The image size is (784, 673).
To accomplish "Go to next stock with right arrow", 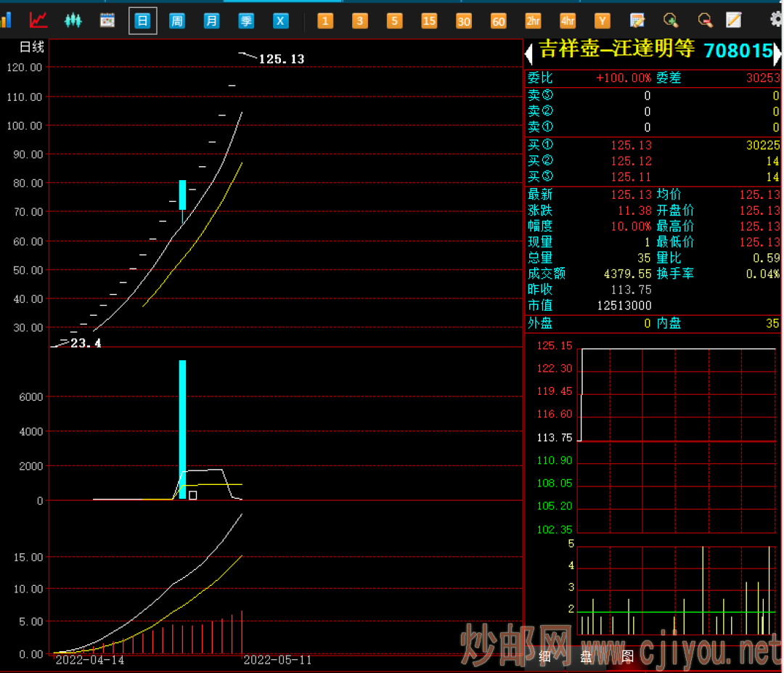I will pos(777,52).
